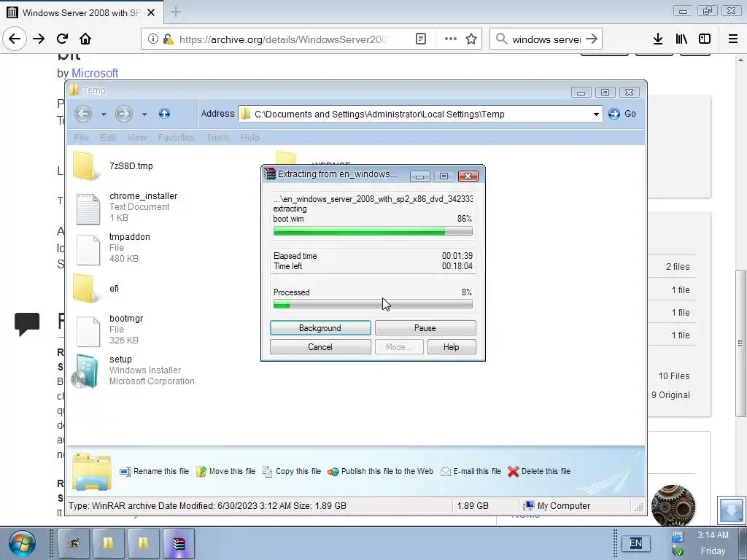Select chrome_installer text document
Viewport: 747px width, 560px height.
point(126,207)
